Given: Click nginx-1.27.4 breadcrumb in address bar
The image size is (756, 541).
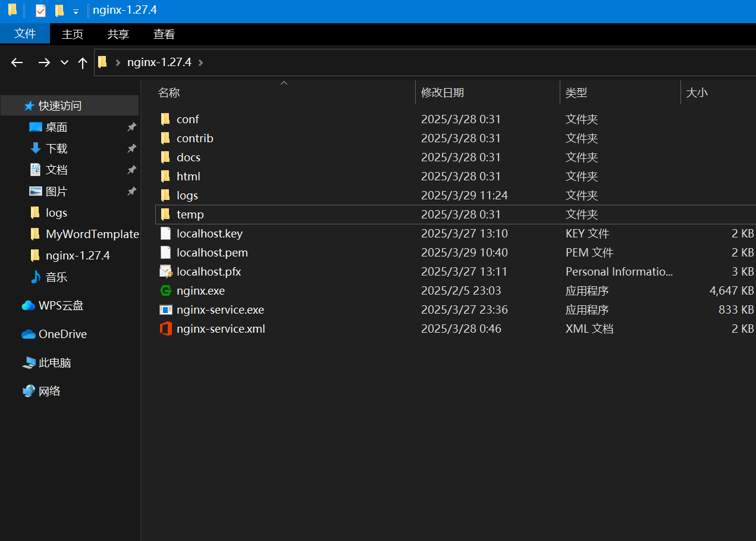Looking at the screenshot, I should 159,62.
